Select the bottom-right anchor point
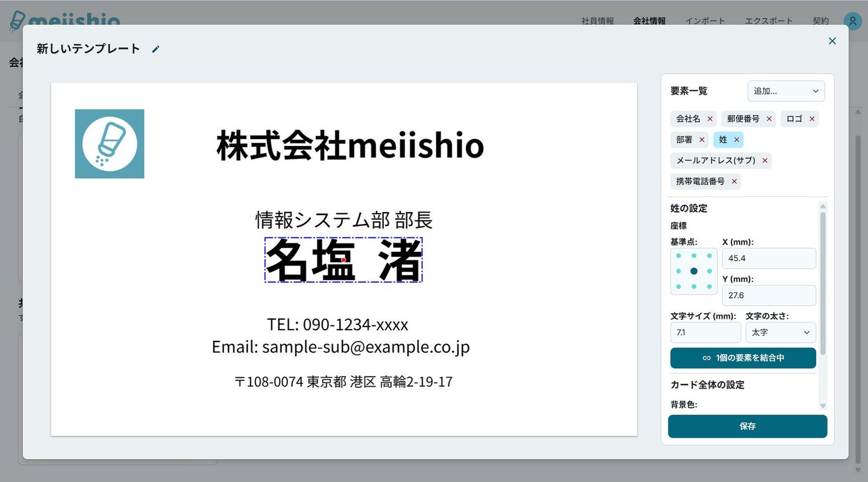 point(709,287)
